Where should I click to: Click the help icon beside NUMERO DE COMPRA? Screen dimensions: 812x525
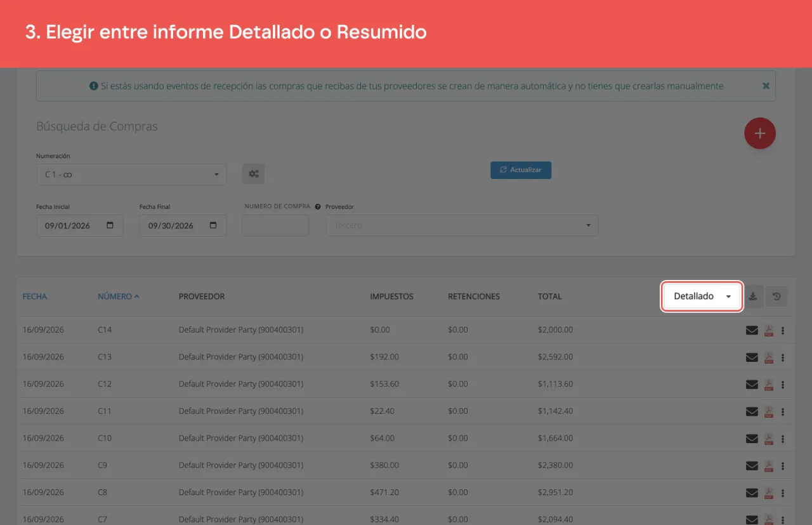[x=318, y=207]
